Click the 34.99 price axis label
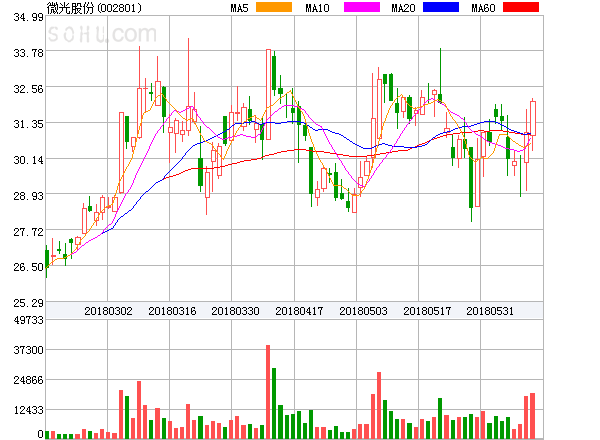Viewport: 600px width, 440px height. pos(28,17)
